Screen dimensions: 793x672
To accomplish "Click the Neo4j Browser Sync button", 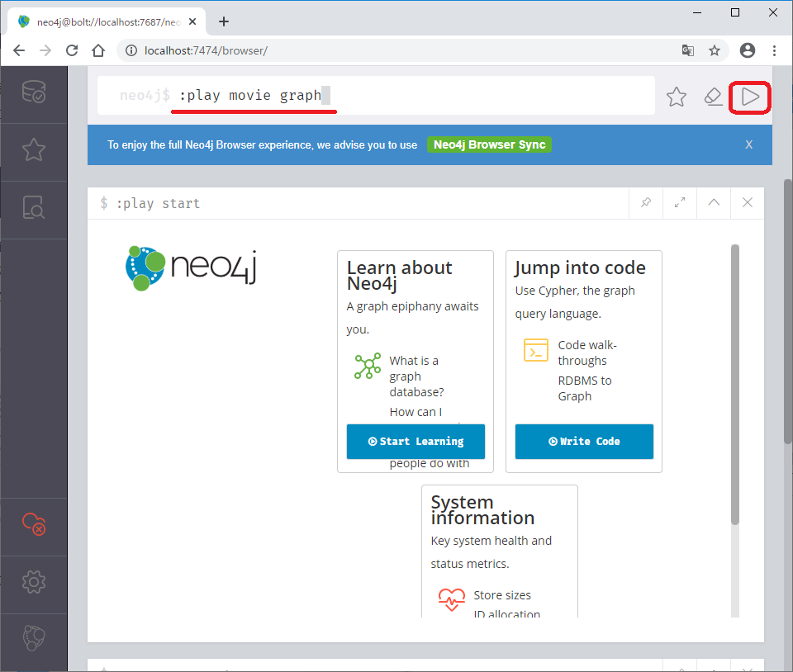I will (489, 144).
